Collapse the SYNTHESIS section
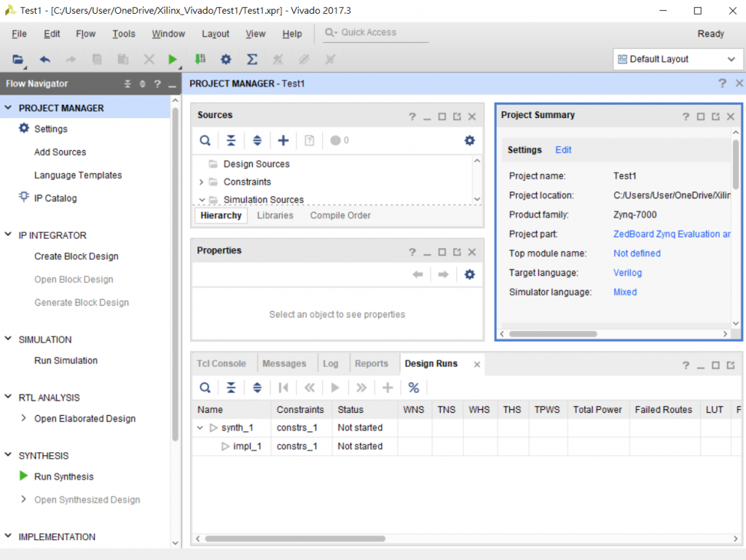The height and width of the screenshot is (560, 746). (x=8, y=455)
